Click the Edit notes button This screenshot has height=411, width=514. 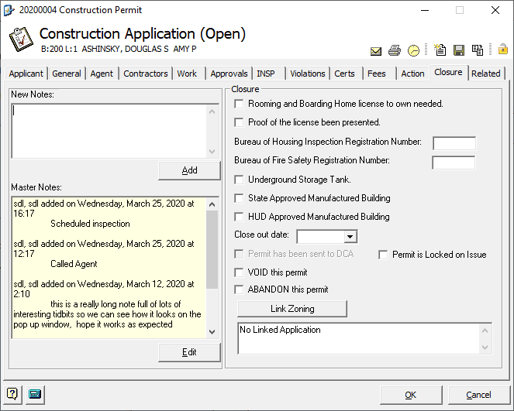189,352
